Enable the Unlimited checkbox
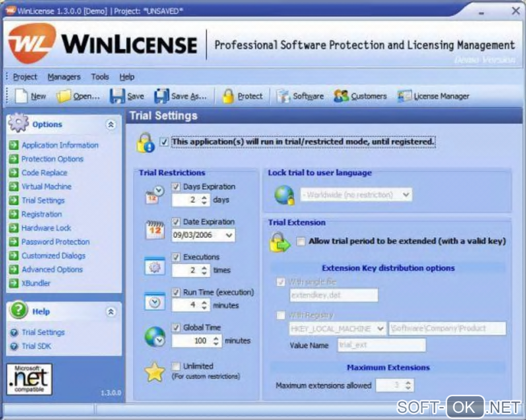Viewport: 526px width, 420px height. click(176, 366)
